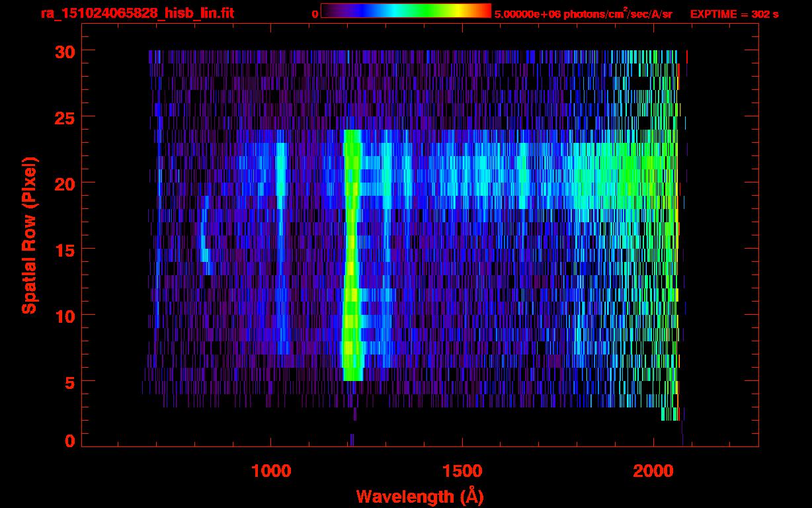Click the x-axis tick label 1000

tap(271, 471)
